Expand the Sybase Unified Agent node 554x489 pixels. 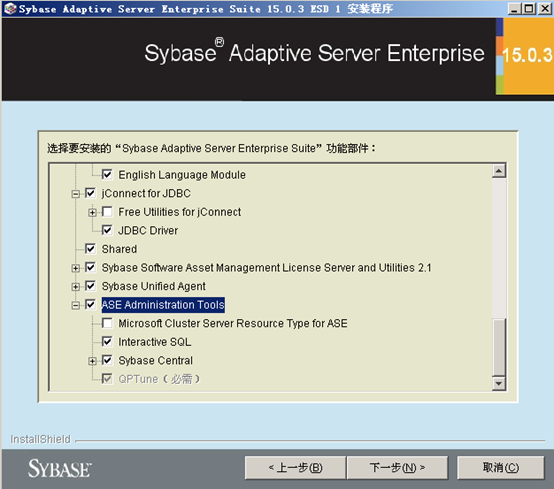coord(75,287)
